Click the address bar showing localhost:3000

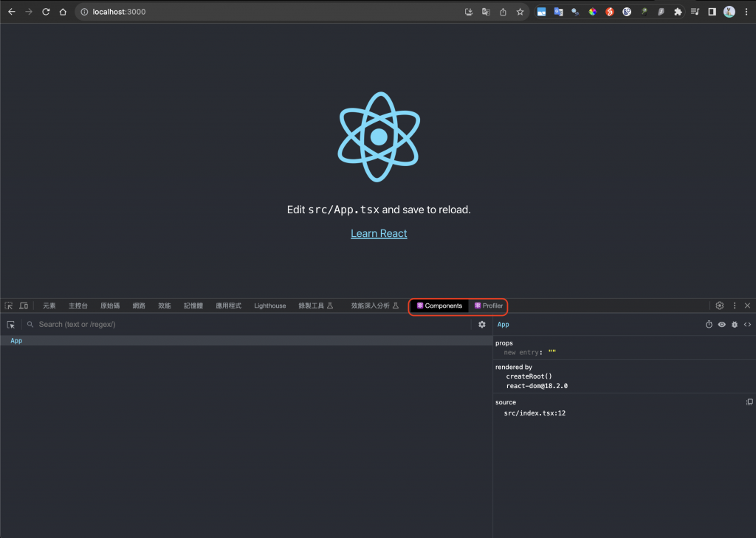[270, 12]
